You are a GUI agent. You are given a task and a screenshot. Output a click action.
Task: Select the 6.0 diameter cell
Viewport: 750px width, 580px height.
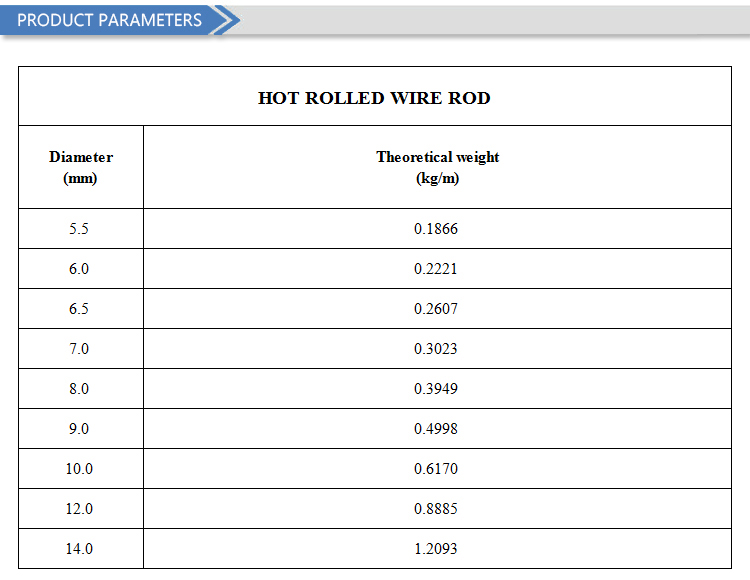tap(79, 269)
